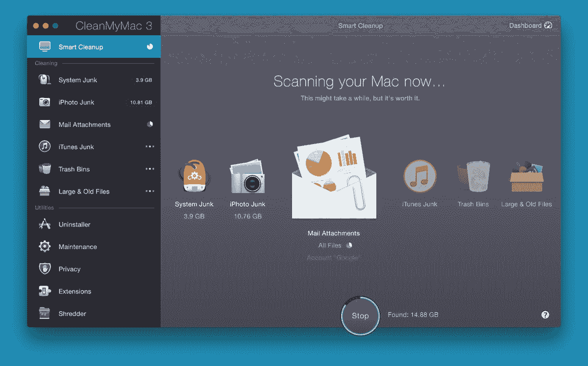Open the iPhoto Junk cleaner
588x366 pixels.
pyautogui.click(x=76, y=102)
